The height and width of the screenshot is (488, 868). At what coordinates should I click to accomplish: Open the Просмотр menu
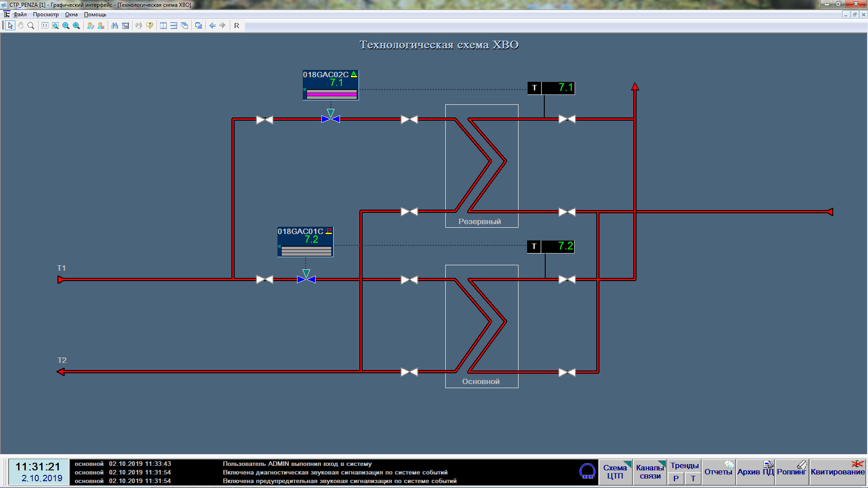[x=46, y=14]
